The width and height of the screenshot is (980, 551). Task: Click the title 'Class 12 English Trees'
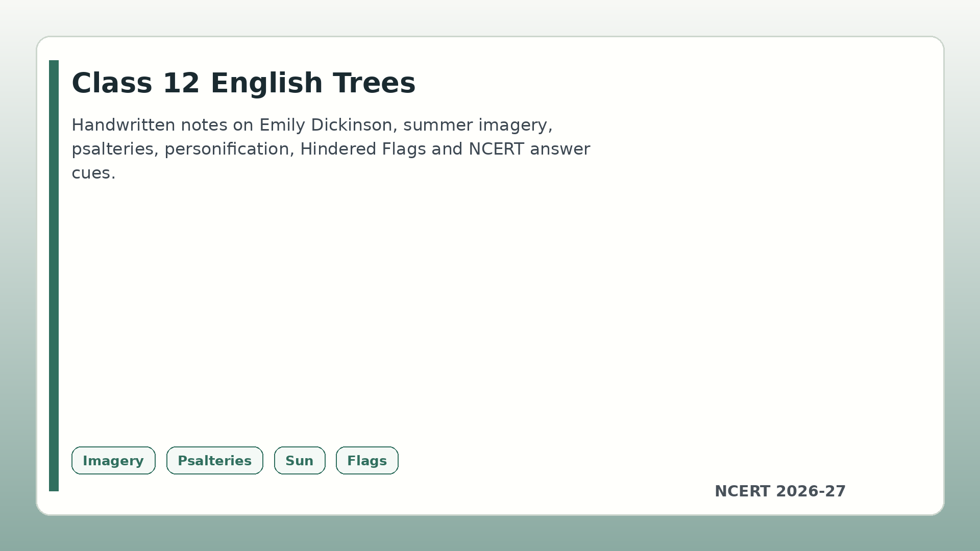coord(243,83)
